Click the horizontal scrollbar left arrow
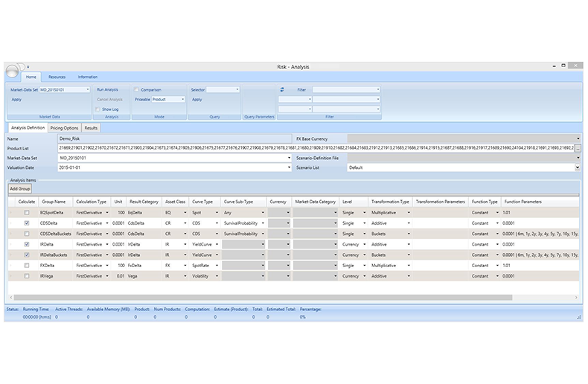Viewport: 588px width, 384px height. pyautogui.click(x=11, y=298)
